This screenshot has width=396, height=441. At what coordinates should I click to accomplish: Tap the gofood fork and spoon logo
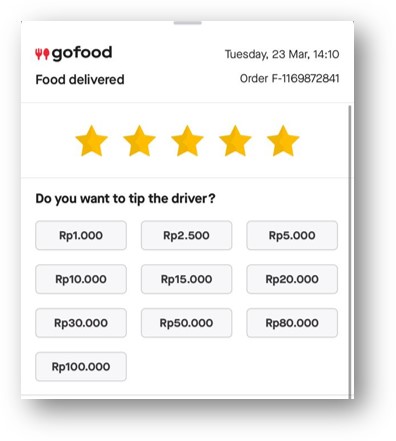(x=42, y=54)
